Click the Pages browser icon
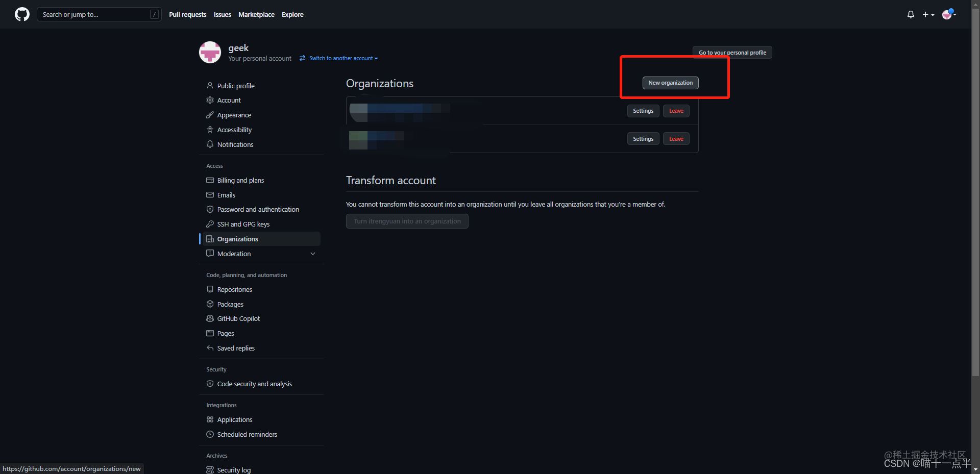This screenshot has height=474, width=980. [210, 333]
